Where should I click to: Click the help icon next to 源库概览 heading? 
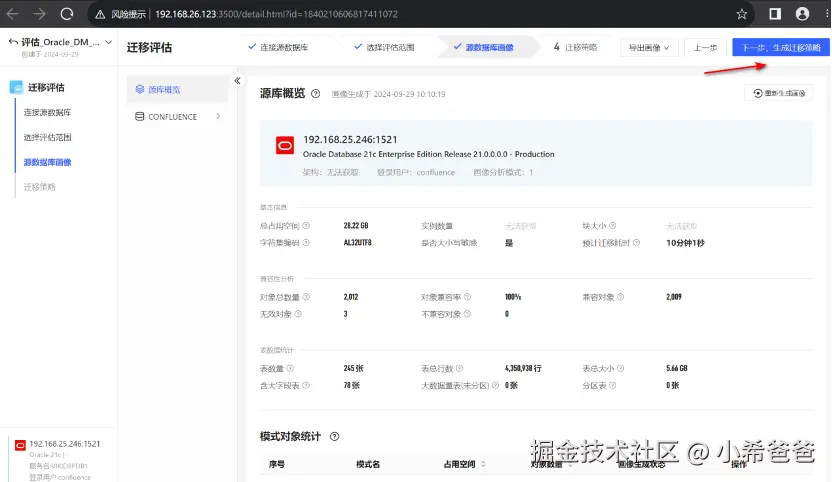coord(316,94)
